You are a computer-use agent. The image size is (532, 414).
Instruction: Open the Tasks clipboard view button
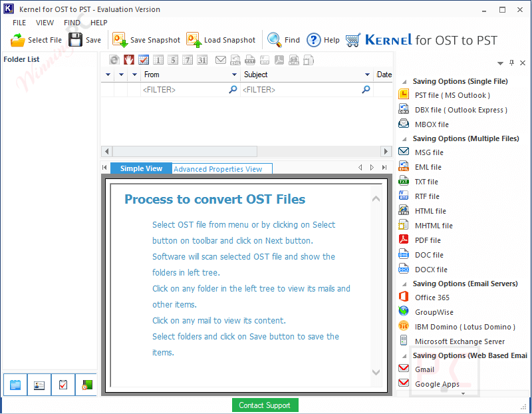pos(63,385)
